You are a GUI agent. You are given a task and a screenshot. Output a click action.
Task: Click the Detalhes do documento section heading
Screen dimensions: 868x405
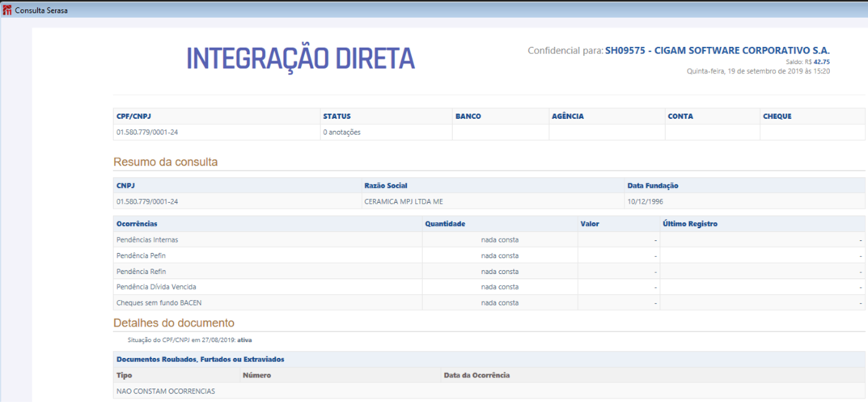click(x=174, y=323)
